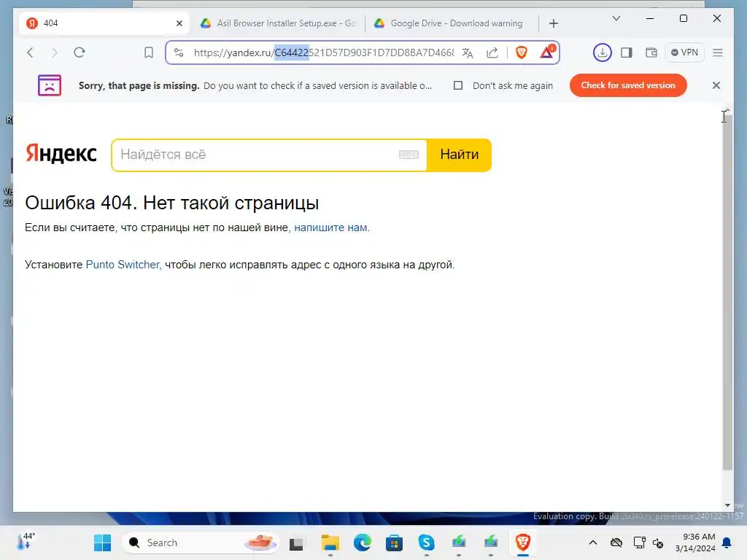This screenshot has width=747, height=560.
Task: Tick the Don't ask me again checkbox
Action: click(x=458, y=85)
